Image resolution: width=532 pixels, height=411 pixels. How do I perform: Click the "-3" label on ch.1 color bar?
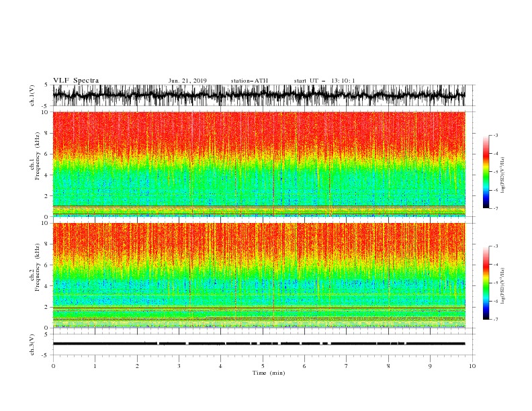point(495,135)
